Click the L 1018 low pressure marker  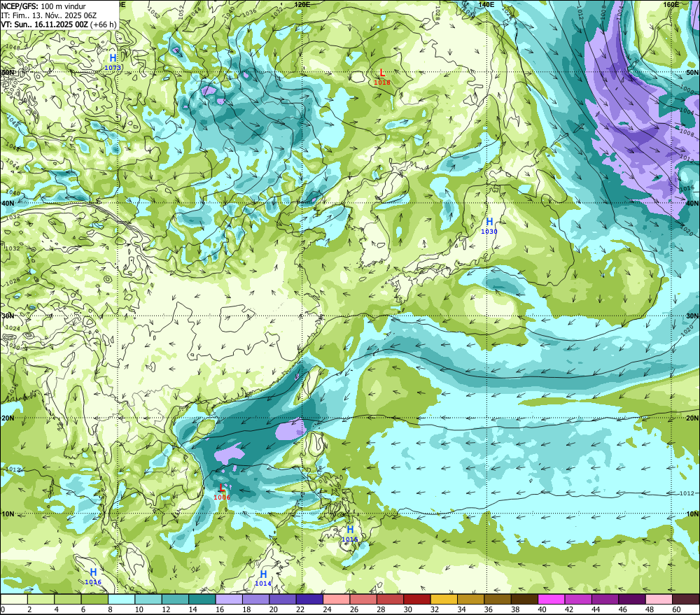click(x=382, y=77)
